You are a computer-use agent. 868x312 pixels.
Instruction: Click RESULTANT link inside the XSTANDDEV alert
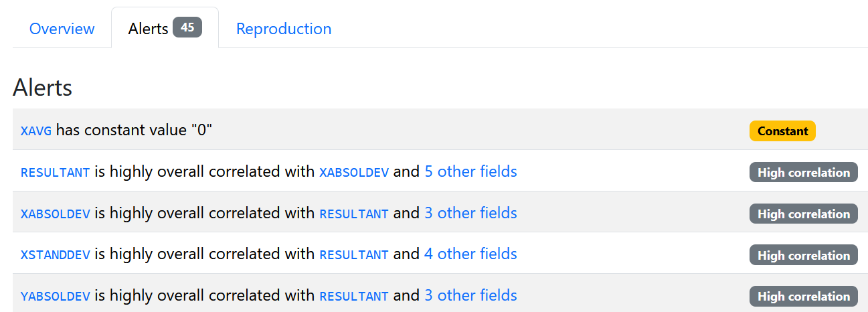(x=354, y=255)
